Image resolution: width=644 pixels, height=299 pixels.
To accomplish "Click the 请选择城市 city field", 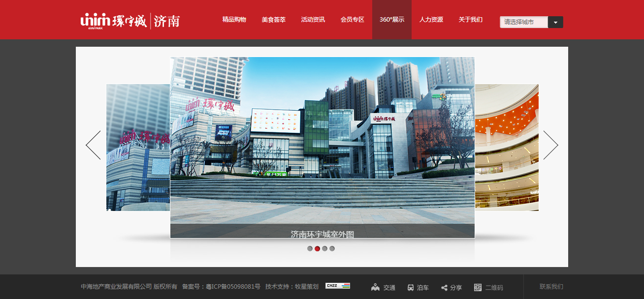I will (524, 22).
